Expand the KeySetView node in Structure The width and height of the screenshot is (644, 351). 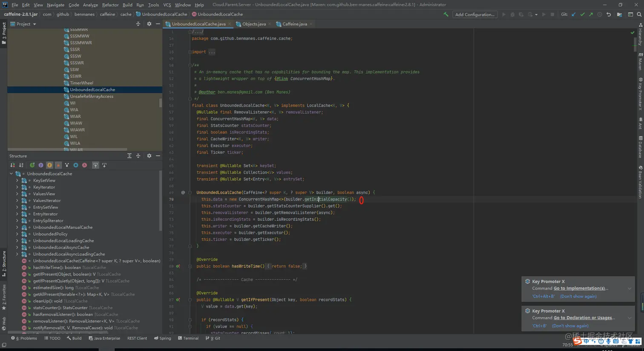tap(17, 180)
